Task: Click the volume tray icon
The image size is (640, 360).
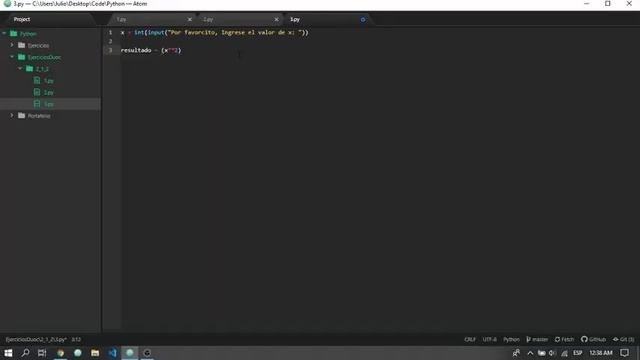Action: click(552, 353)
